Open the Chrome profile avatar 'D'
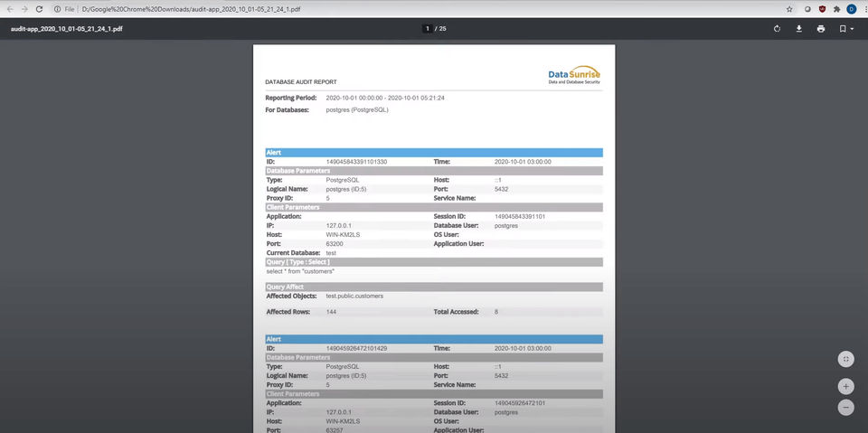Screen dimensions: 868x433 [x=852, y=9]
